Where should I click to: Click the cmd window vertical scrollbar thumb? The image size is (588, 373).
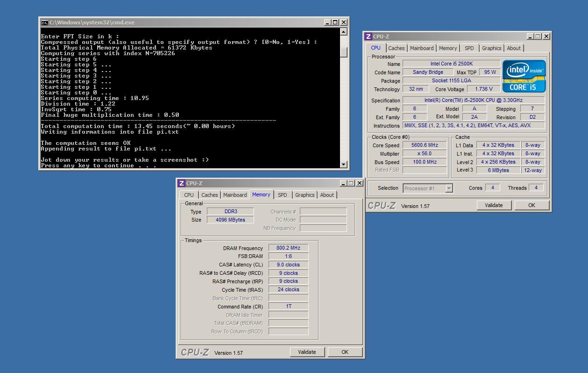pos(344,52)
